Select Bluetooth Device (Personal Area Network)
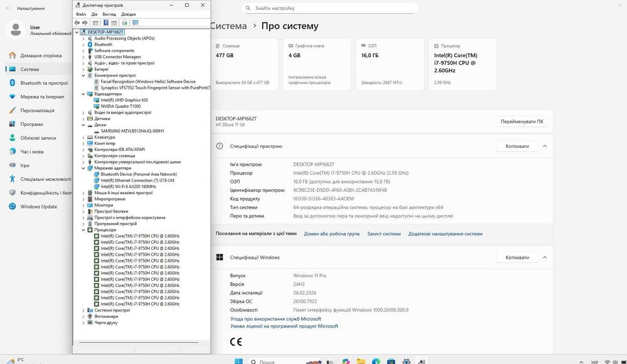The width and height of the screenshot is (627, 364). [x=139, y=174]
